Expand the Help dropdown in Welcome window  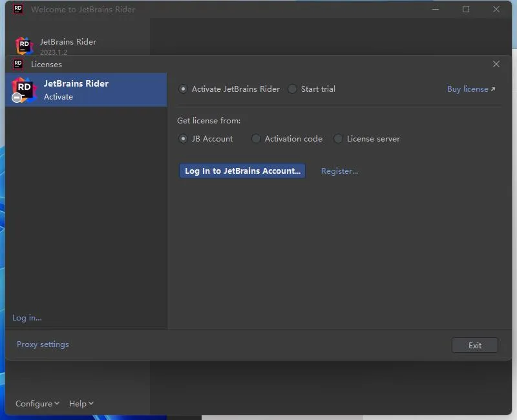click(81, 403)
